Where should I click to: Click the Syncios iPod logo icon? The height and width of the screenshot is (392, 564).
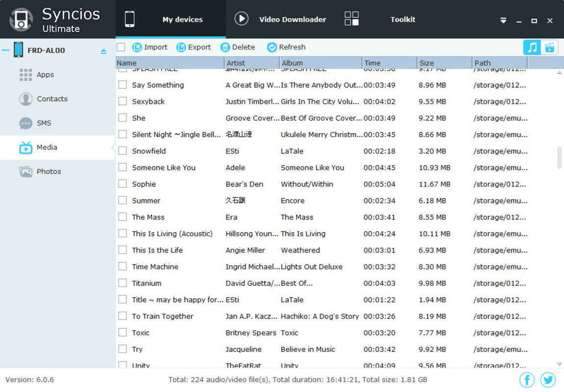[x=21, y=20]
